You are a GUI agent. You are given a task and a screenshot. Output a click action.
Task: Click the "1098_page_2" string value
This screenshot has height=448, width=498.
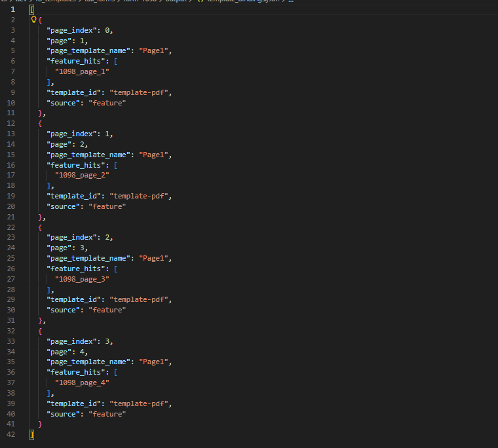[83, 176]
